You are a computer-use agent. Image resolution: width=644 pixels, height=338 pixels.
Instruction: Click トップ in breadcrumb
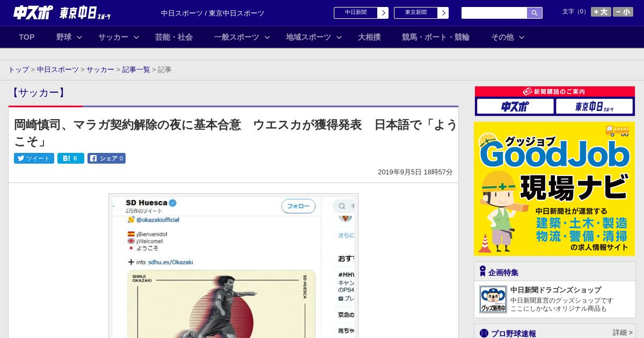pos(19,70)
